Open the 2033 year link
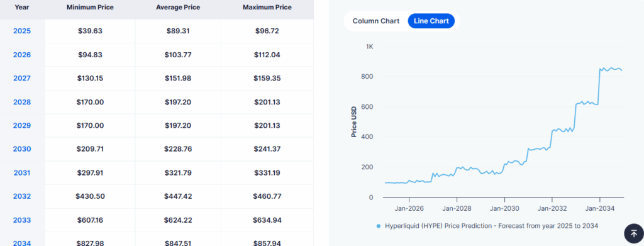Viewport: 644px width, 246px height. click(x=22, y=220)
